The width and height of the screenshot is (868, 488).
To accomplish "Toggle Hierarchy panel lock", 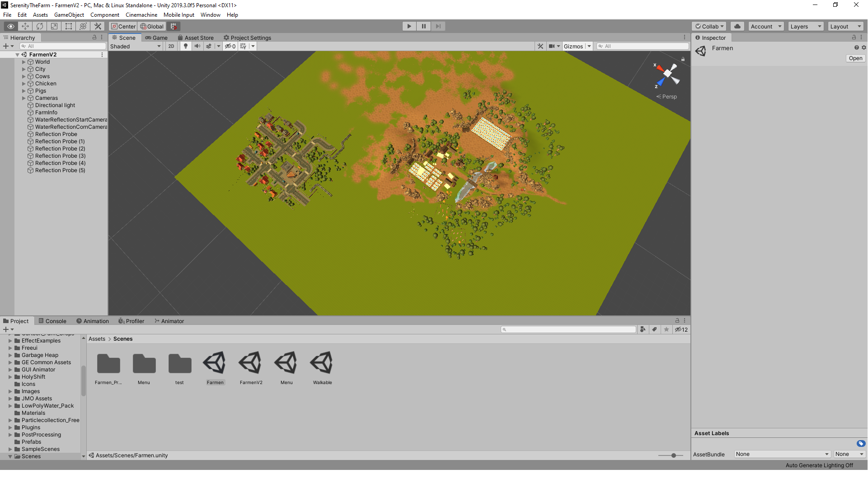I will point(94,38).
